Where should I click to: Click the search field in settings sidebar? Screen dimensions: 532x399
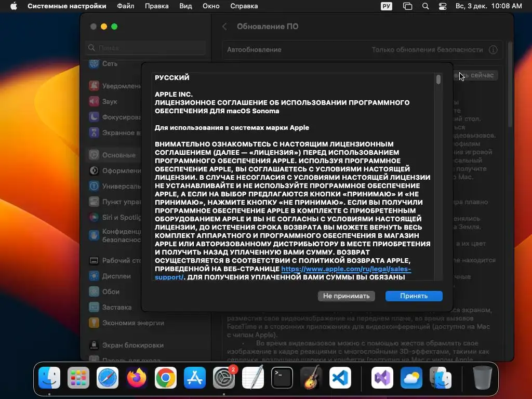pyautogui.click(x=146, y=48)
